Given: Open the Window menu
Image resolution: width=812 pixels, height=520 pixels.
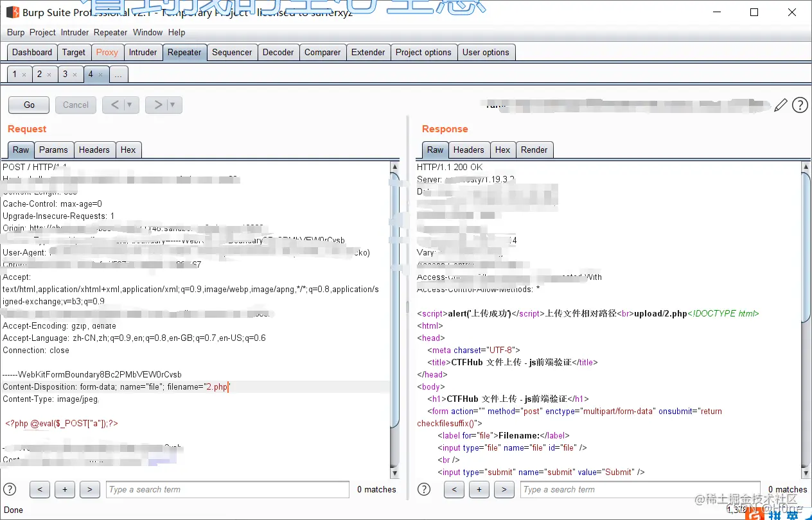Looking at the screenshot, I should click(x=148, y=32).
